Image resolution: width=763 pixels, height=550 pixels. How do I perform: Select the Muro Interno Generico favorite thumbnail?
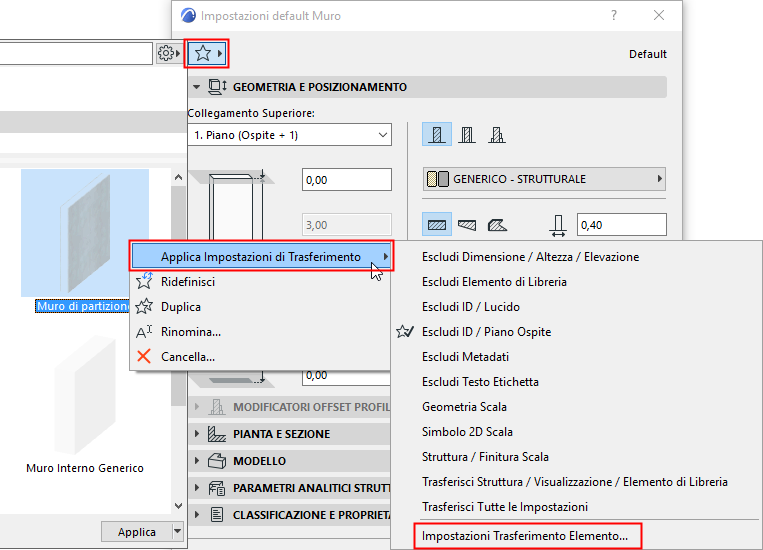pos(85,394)
